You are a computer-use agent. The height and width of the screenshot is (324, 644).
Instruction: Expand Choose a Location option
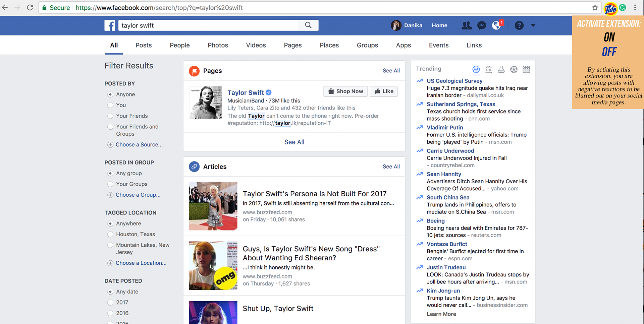[141, 263]
